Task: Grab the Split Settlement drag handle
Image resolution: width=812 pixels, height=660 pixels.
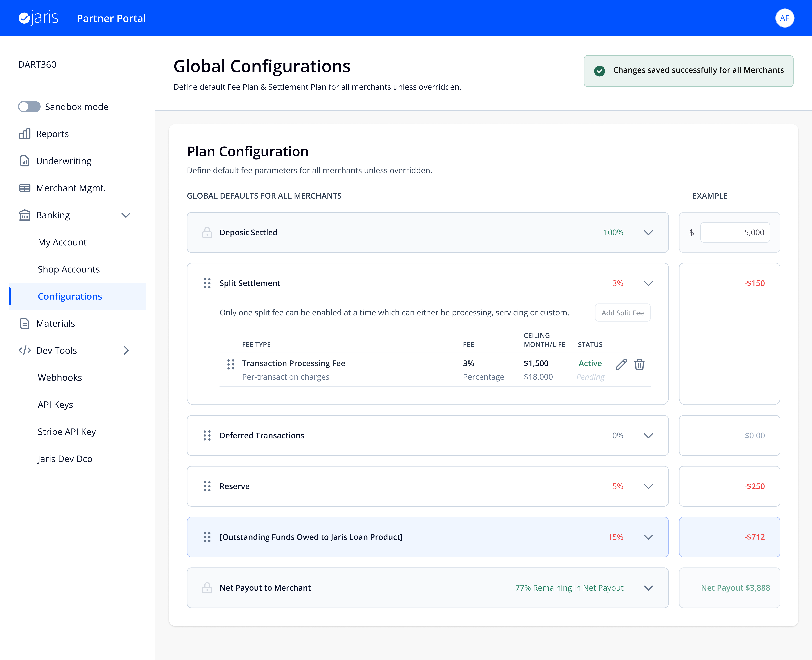Action: (207, 283)
